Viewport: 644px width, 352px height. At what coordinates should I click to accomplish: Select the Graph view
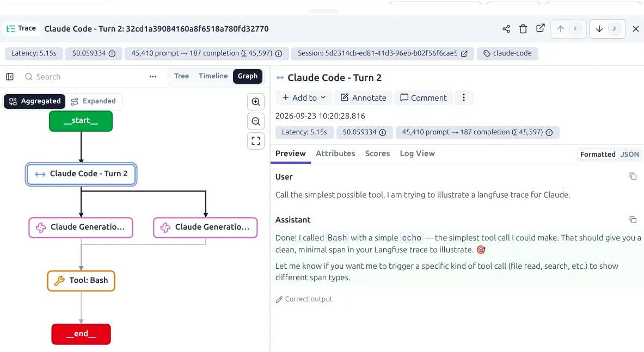[248, 76]
